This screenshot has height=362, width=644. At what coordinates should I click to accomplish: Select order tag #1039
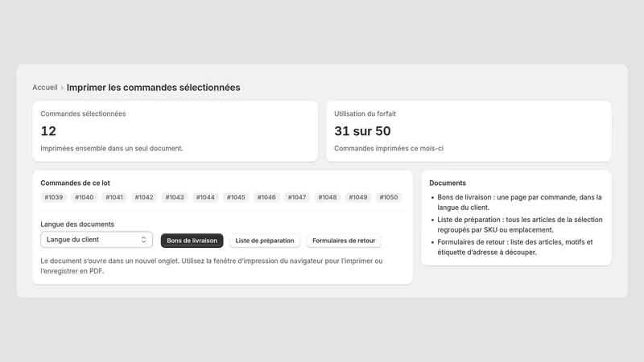(x=54, y=197)
